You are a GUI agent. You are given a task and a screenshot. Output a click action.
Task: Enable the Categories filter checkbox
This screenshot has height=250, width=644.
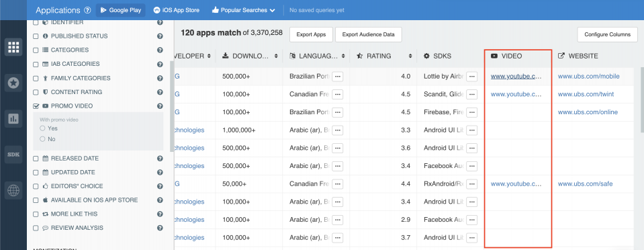(36, 50)
